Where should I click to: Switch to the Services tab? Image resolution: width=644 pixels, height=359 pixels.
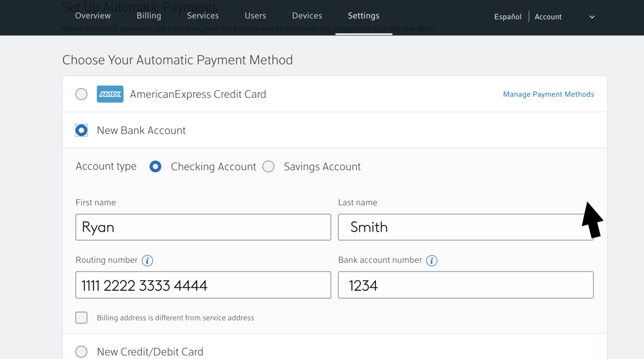[x=203, y=16]
